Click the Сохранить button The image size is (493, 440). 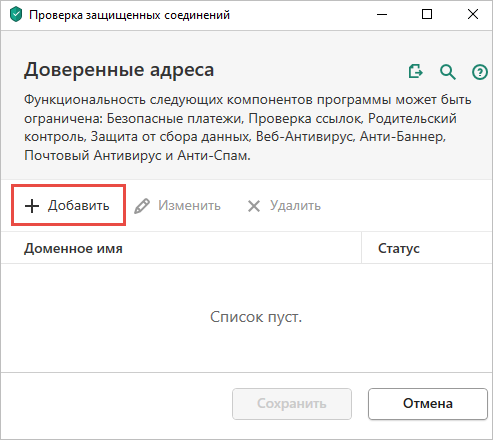pos(292,403)
